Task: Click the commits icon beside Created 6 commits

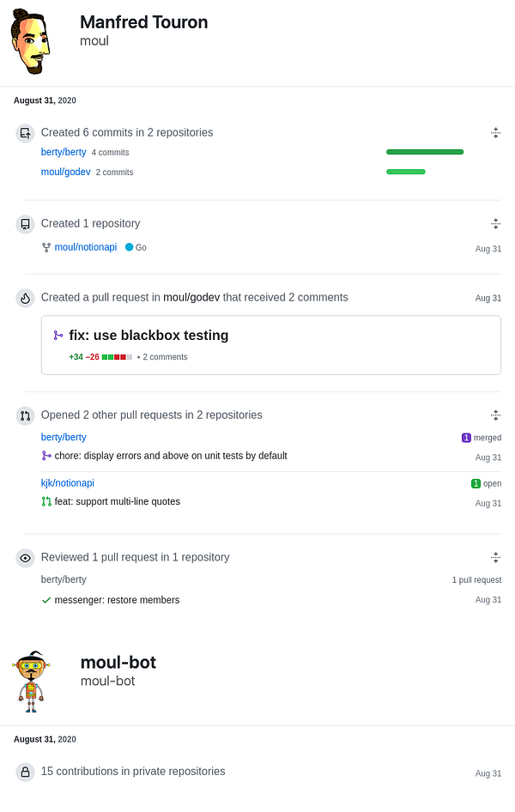Action: click(25, 133)
